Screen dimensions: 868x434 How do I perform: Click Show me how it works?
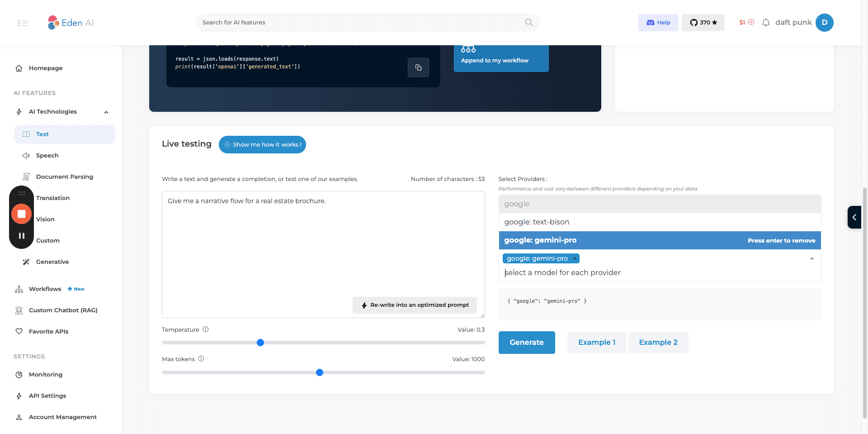tap(262, 145)
